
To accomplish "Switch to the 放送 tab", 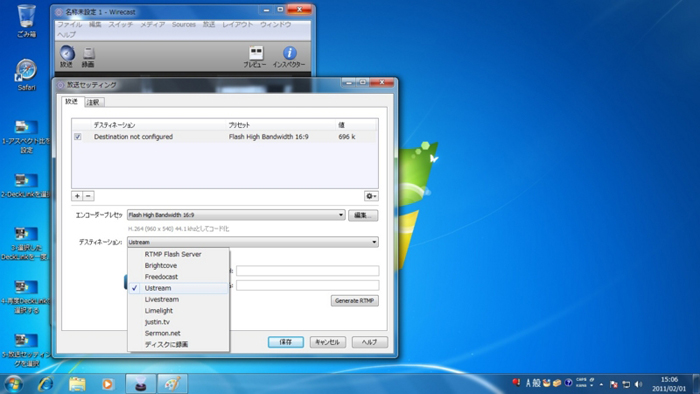I will (x=71, y=102).
